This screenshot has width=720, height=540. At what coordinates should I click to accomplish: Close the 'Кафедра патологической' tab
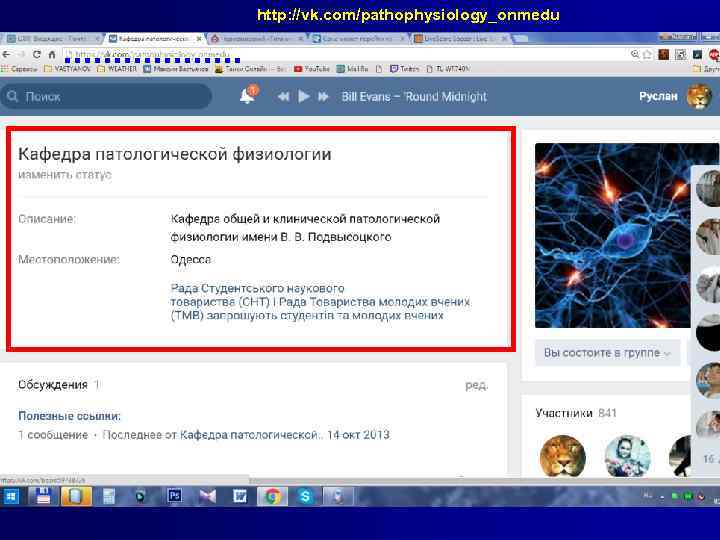pos(199,39)
